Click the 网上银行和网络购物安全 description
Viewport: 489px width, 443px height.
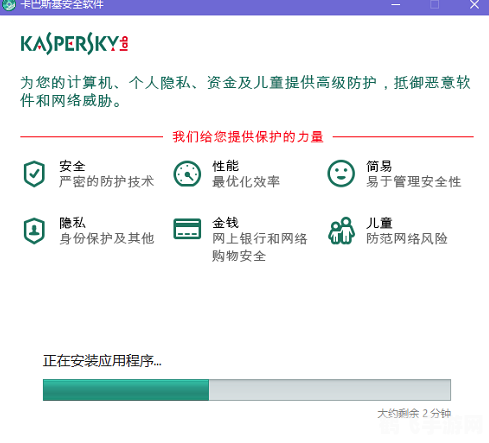pos(260,247)
